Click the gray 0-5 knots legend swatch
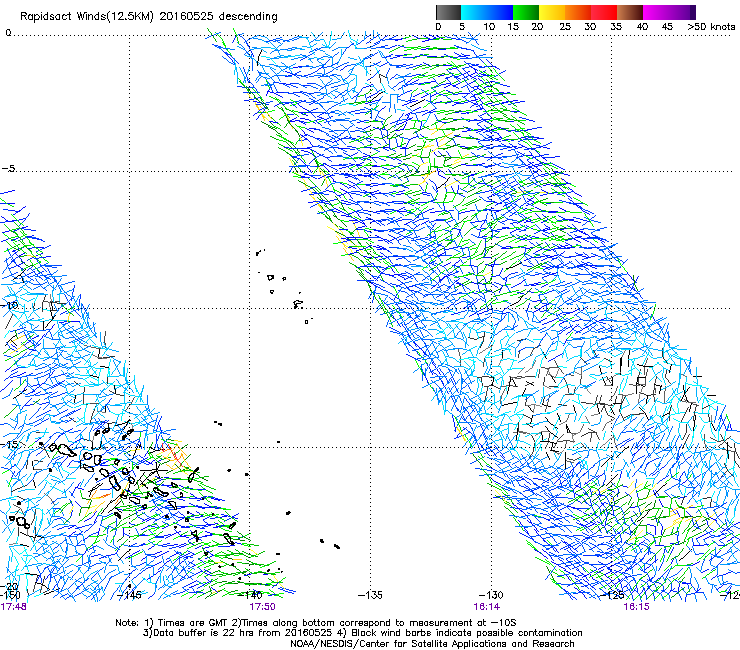 point(448,12)
